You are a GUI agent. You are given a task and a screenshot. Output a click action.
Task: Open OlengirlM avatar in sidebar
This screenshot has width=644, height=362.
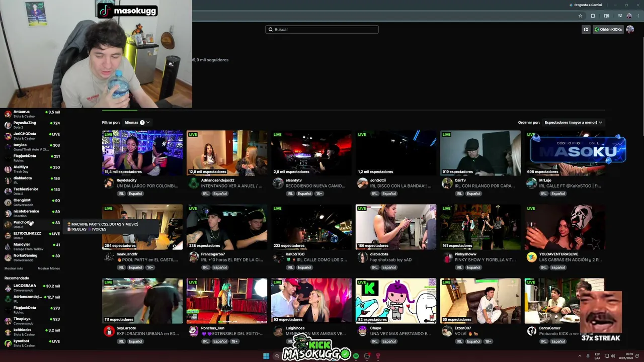click(8, 202)
